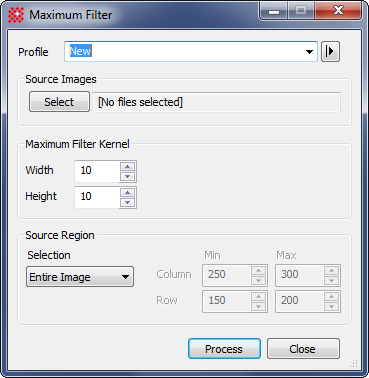Click the Column Max up arrow

coord(331,270)
